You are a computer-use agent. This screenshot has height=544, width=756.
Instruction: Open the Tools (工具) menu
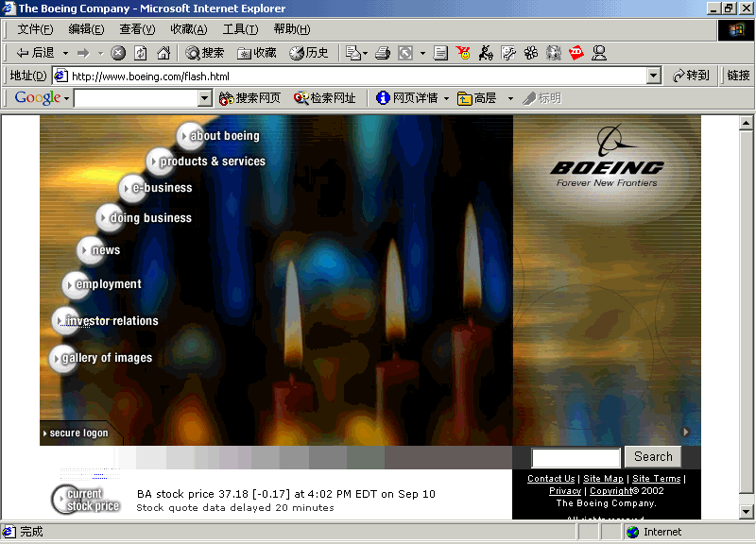[x=240, y=29]
